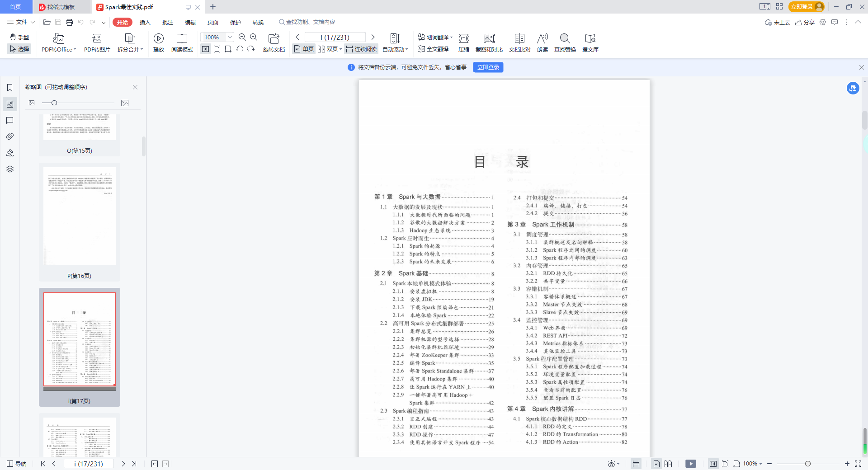The height and width of the screenshot is (470, 868).
Task: Open the comments panel in left sidebar
Action: [x=10, y=120]
